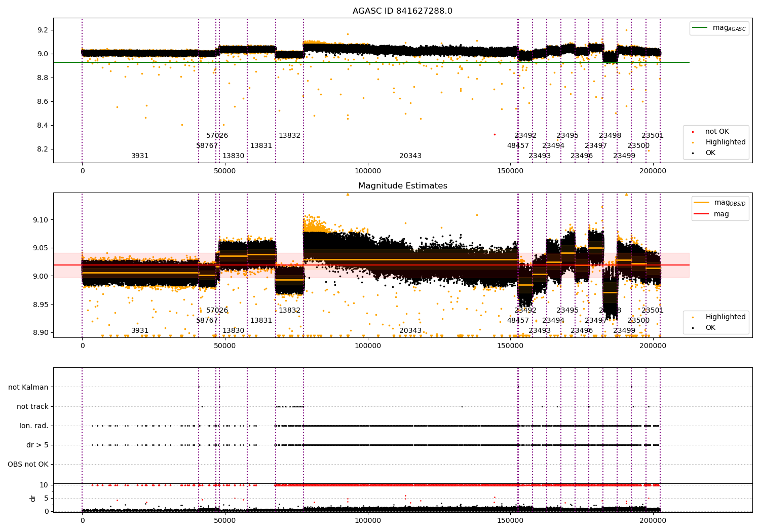
Task: Click obsid label 20343 in Magnitude Estimates plot
Action: pyautogui.click(x=410, y=331)
